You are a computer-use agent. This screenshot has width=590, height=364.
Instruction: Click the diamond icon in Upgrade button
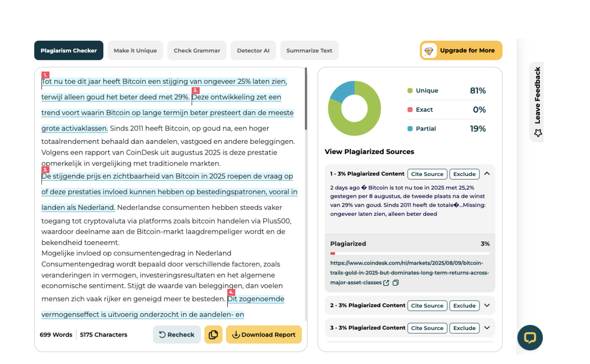[429, 51]
